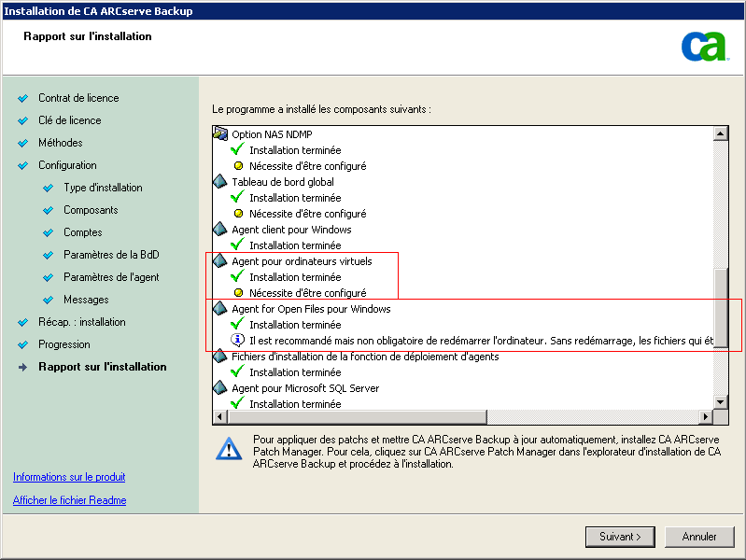Click the Configuration step label
746x560 pixels.
pos(67,165)
